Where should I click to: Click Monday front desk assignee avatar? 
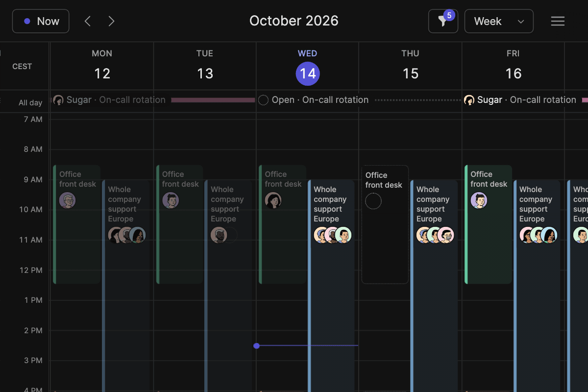click(68, 200)
